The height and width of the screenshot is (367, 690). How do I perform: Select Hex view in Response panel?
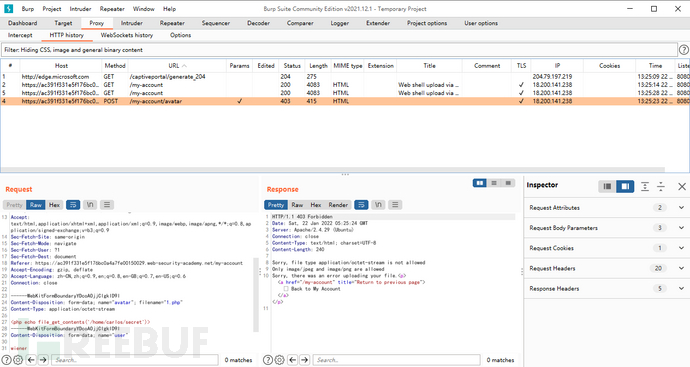pyautogui.click(x=316, y=205)
